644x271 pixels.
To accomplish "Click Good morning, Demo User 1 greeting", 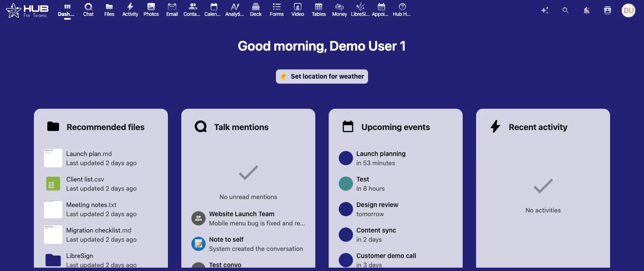I will (x=322, y=46).
